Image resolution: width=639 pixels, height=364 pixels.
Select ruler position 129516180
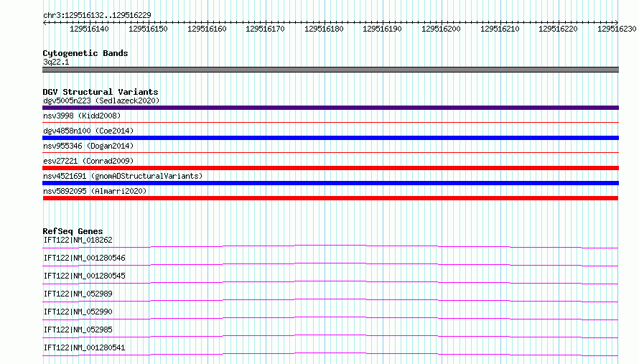[324, 29]
